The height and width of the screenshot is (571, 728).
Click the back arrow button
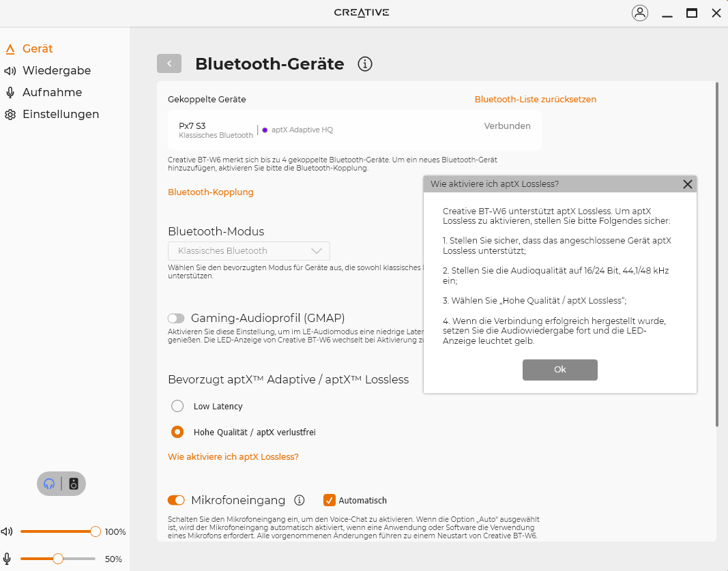pyautogui.click(x=169, y=63)
